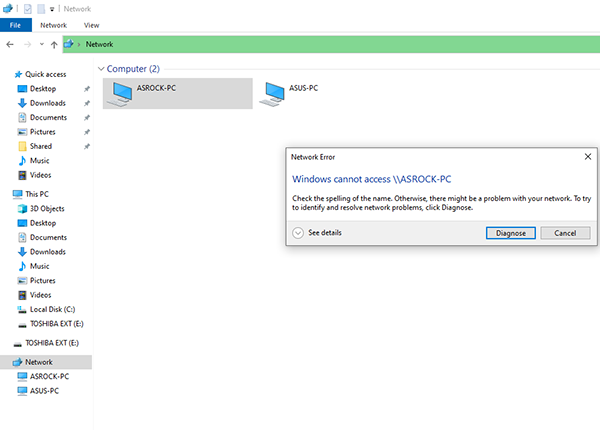Click the Network app icon in title bar
600x430 pixels.
pos(8,8)
